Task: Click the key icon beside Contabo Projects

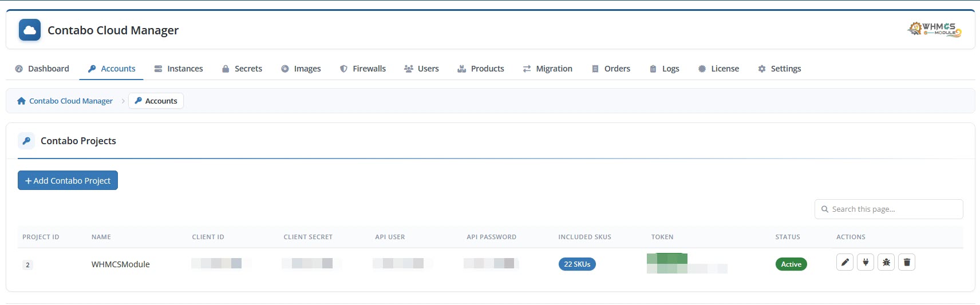Action: [26, 141]
